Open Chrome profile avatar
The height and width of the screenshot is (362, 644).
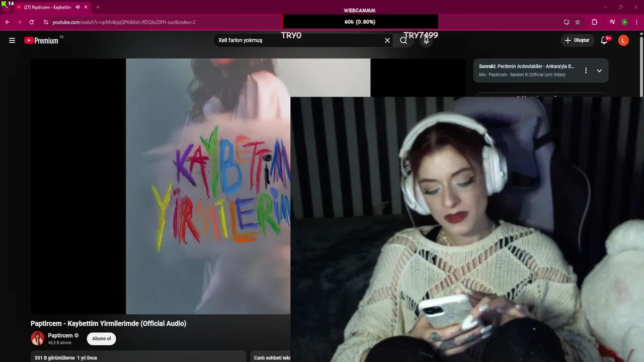tap(624, 22)
